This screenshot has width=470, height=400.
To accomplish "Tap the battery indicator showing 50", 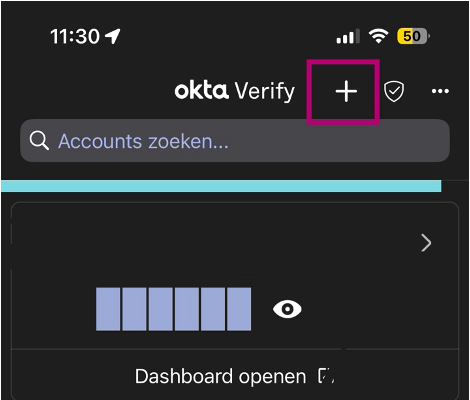I will (x=413, y=36).
